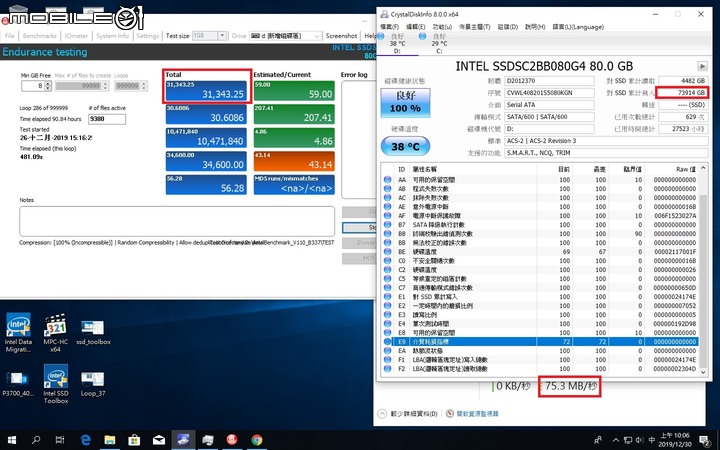Image resolution: width=720 pixels, height=450 pixels.
Task: Open 功能(u) menu in CrystalDiskInfo
Action: [442, 27]
